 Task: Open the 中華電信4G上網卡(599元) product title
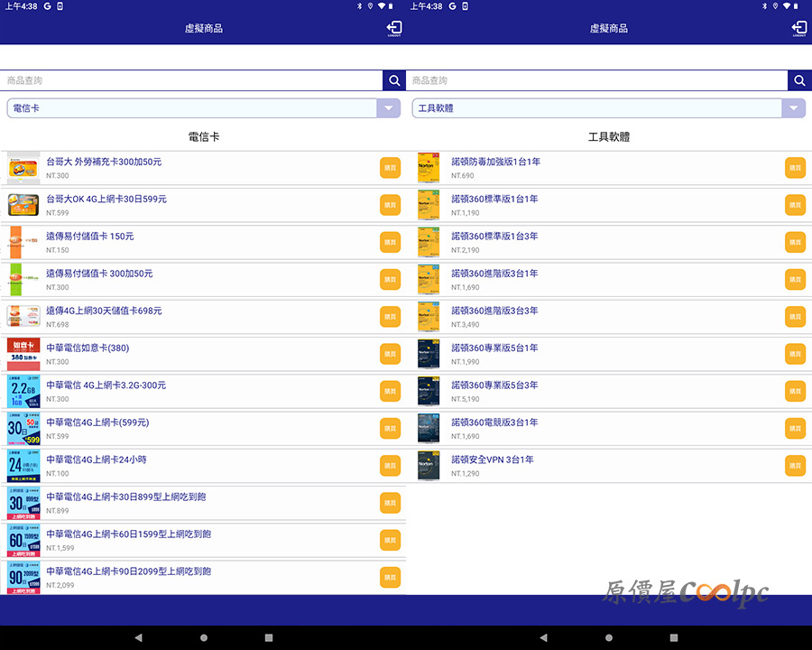(x=97, y=422)
